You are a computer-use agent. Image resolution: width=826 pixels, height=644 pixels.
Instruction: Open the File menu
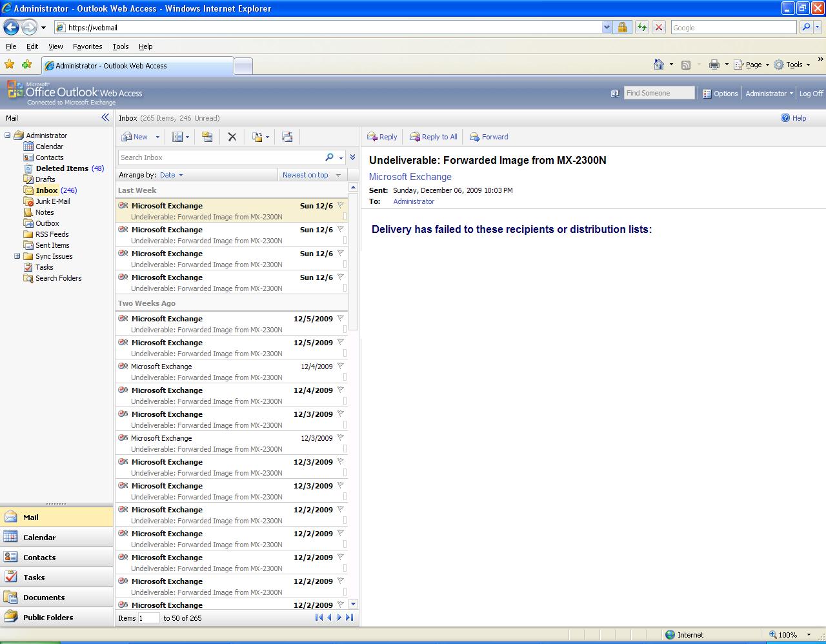pyautogui.click(x=11, y=46)
